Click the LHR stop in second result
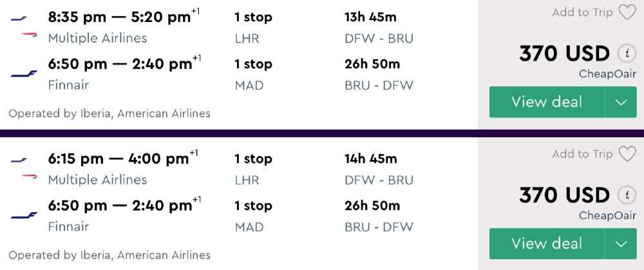 247,180
